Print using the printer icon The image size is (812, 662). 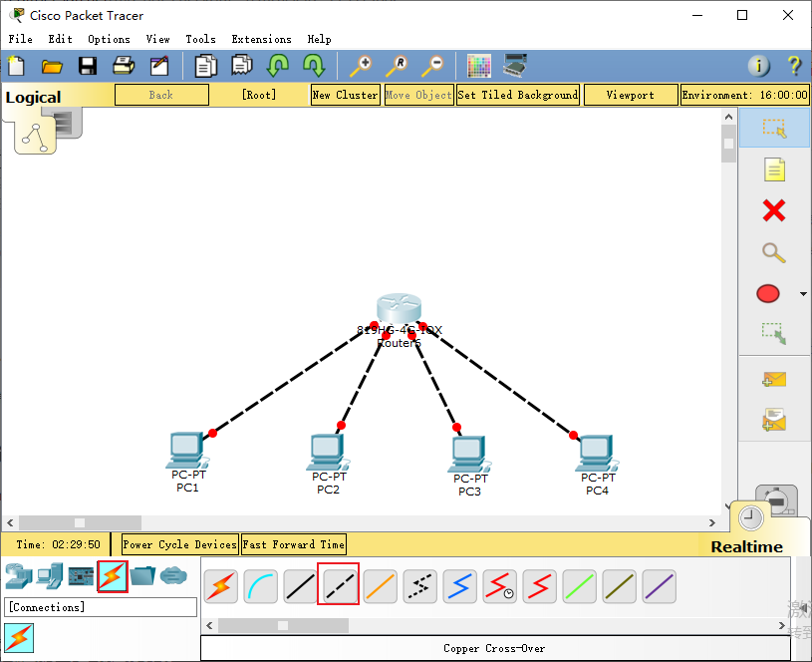[124, 66]
